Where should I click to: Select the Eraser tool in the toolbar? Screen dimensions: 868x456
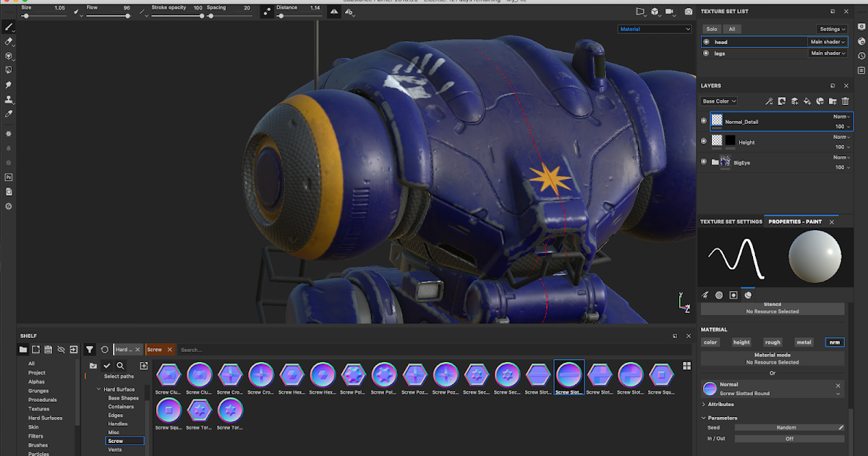[9, 42]
